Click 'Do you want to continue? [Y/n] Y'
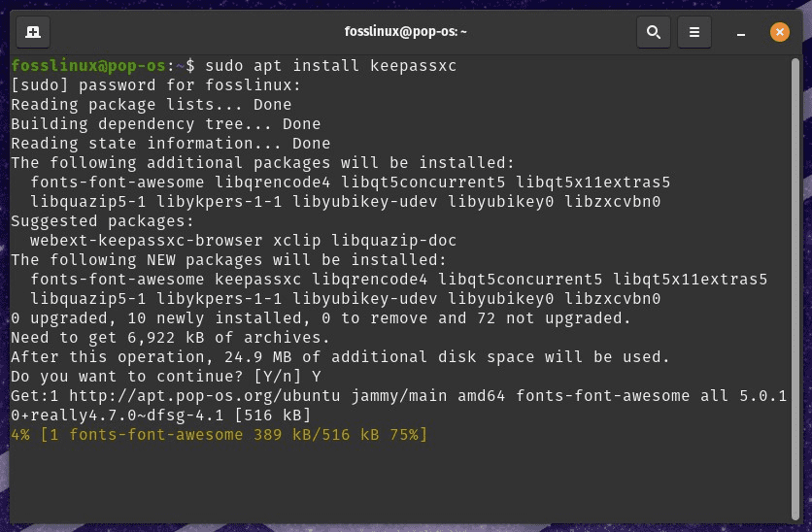The width and height of the screenshot is (812, 532). pyautogui.click(x=165, y=377)
